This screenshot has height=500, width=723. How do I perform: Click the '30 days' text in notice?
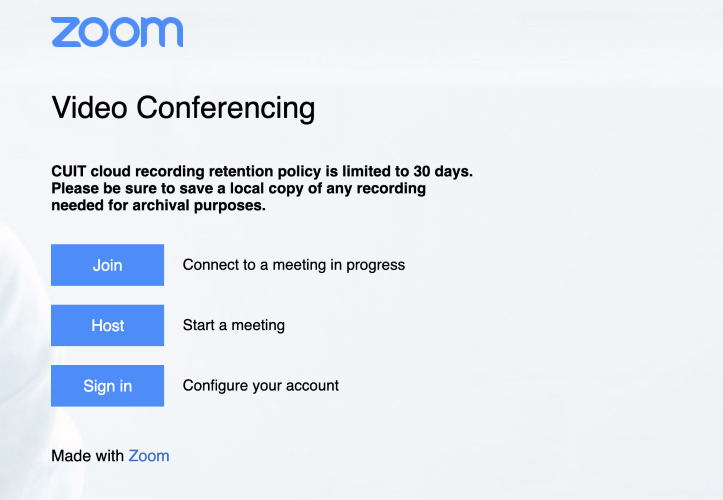tap(443, 171)
